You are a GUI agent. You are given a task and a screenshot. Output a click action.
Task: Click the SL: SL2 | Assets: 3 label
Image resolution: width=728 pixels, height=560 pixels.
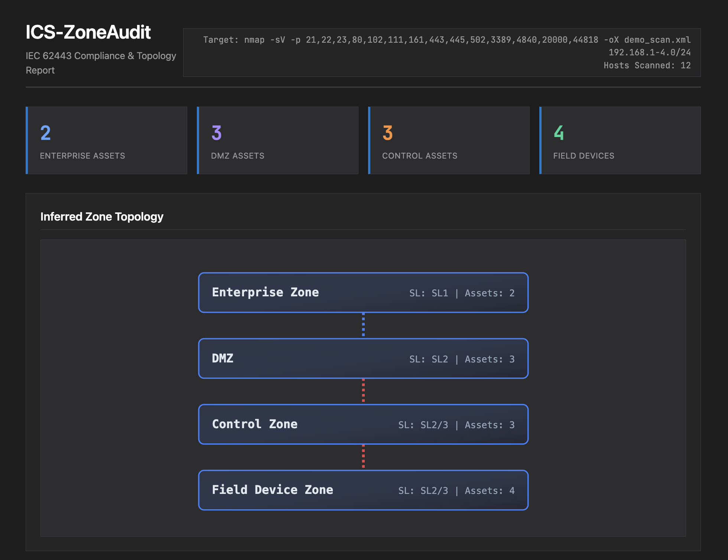click(462, 359)
